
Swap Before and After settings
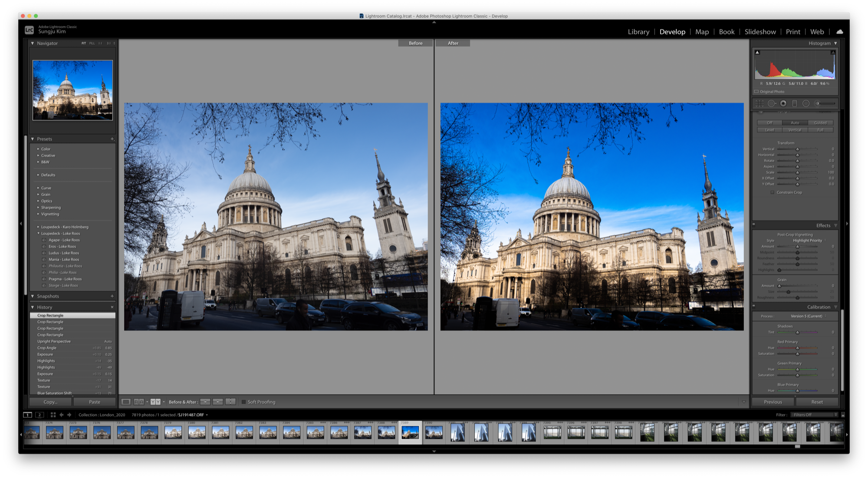[230, 402]
